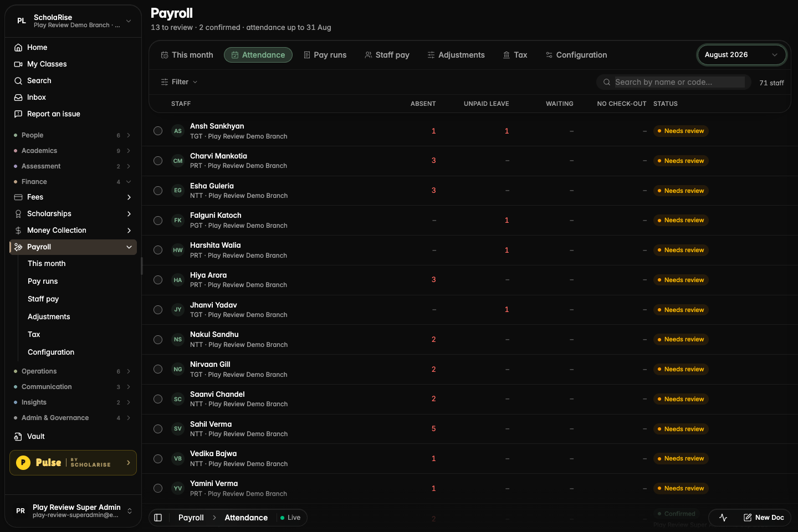This screenshot has height=532, width=798.
Task: Open Home from the sidebar
Action: (x=73, y=48)
